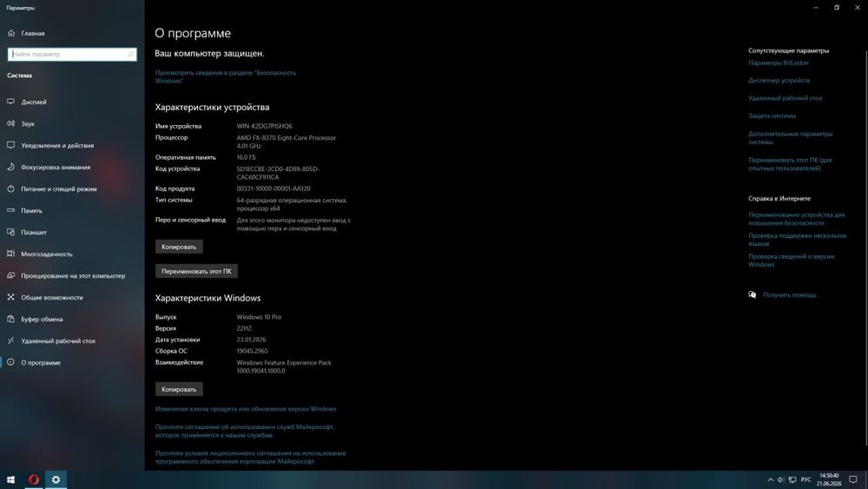Click the Удаленный рабочий стол sidebar icon

click(x=10, y=340)
